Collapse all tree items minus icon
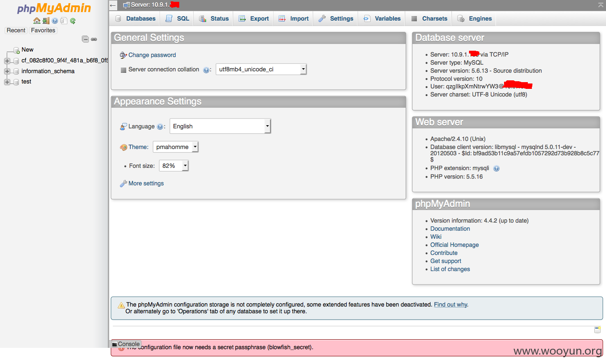This screenshot has width=606, height=364. (x=85, y=39)
